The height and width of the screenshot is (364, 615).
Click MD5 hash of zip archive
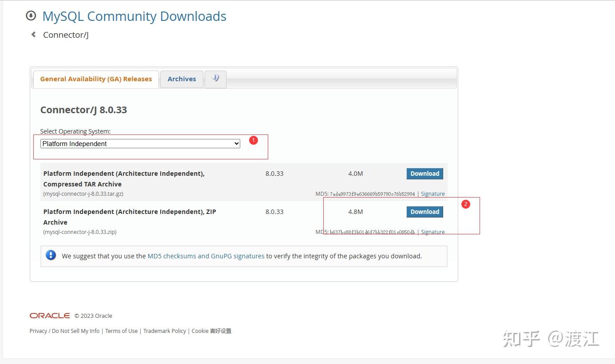[372, 232]
